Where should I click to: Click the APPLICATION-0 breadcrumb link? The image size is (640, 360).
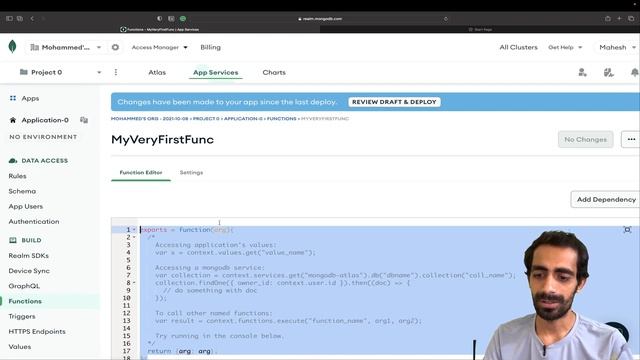(x=243, y=119)
